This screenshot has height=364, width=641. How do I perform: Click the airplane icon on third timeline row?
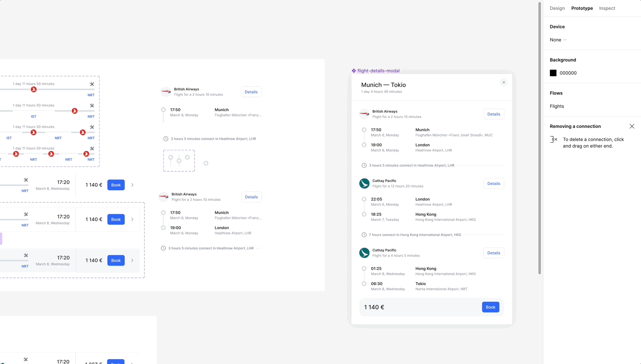point(92,127)
